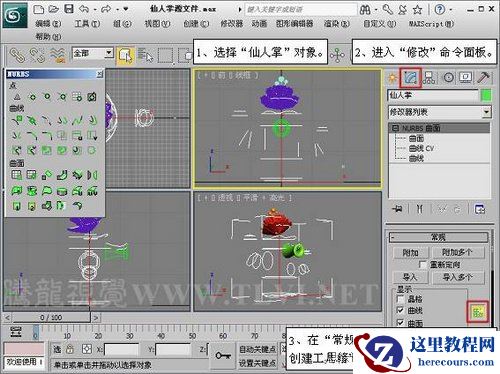Click the binoculars search icon
Viewport: 500px width, 374px height.
tap(365, 10)
